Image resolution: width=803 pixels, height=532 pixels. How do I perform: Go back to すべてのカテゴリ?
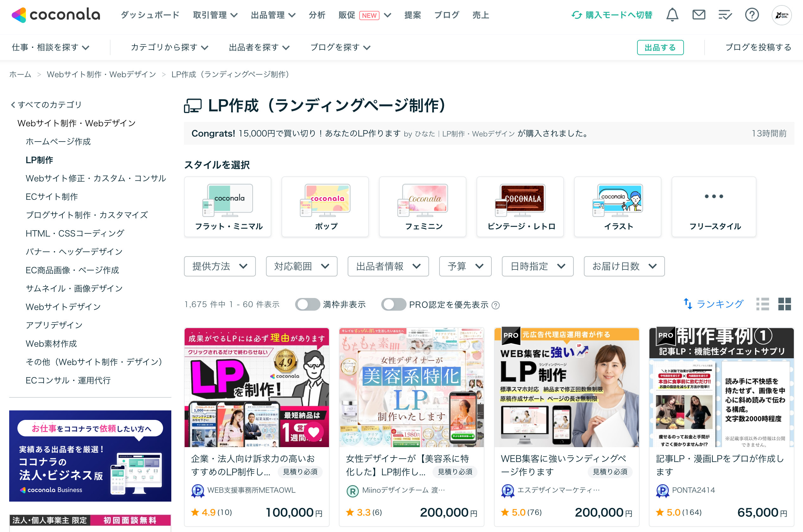(46, 104)
